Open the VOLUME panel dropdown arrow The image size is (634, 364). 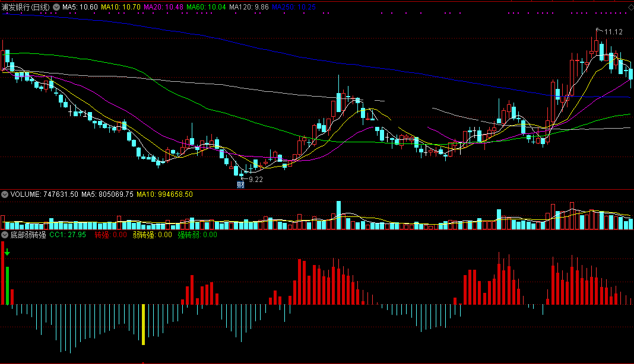point(4,194)
